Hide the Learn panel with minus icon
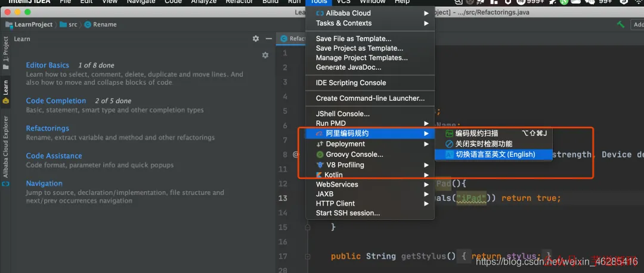Image resolution: width=644 pixels, height=273 pixels. pos(269,39)
